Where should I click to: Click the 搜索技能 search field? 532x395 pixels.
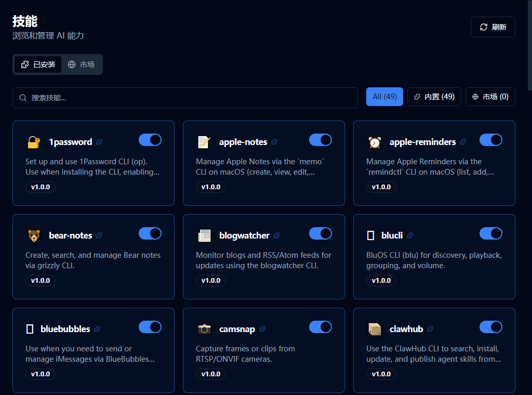click(185, 98)
